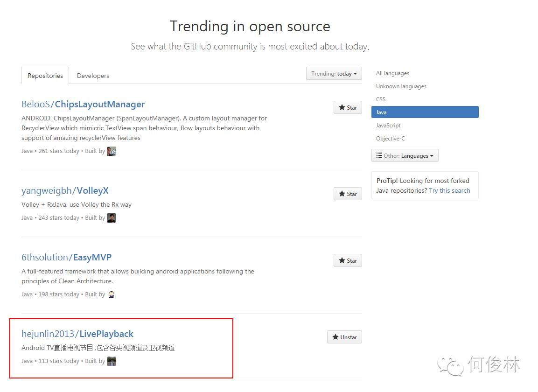This screenshot has height=392, width=538.
Task: Star the VolleyX repository
Action: pos(348,194)
